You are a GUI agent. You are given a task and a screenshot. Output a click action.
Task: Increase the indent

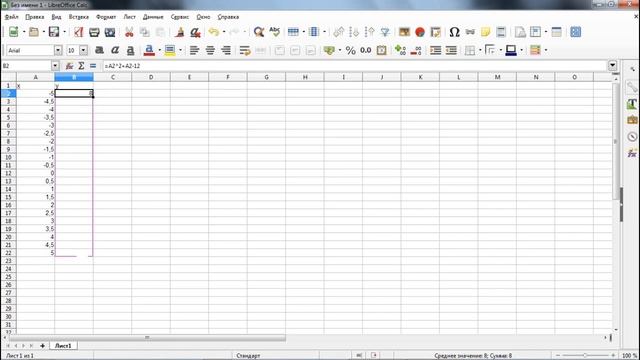click(x=436, y=50)
